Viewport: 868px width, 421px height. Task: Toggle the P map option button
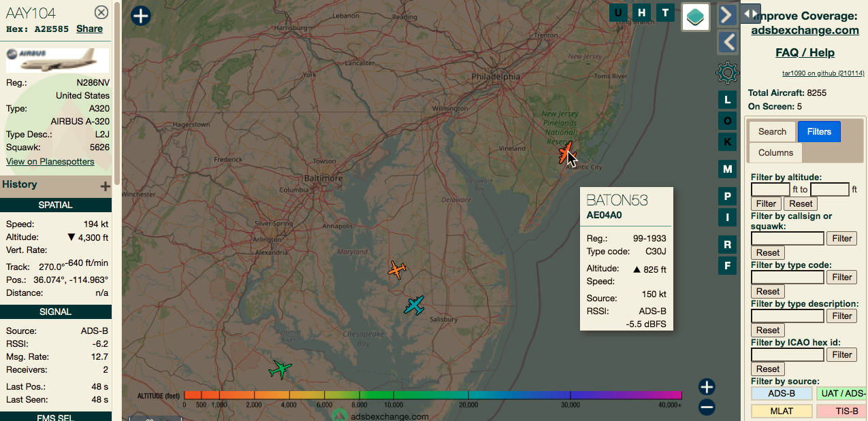point(727,197)
